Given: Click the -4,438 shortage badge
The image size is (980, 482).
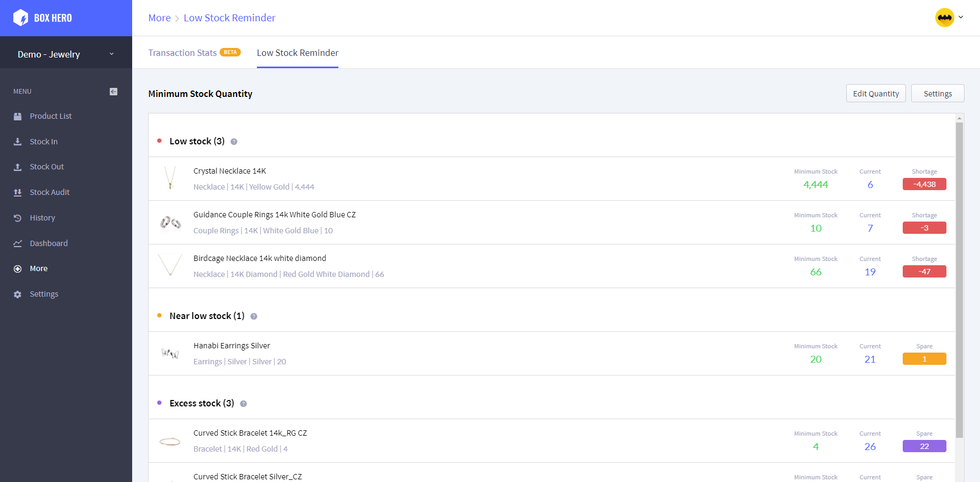Looking at the screenshot, I should click(x=925, y=184).
